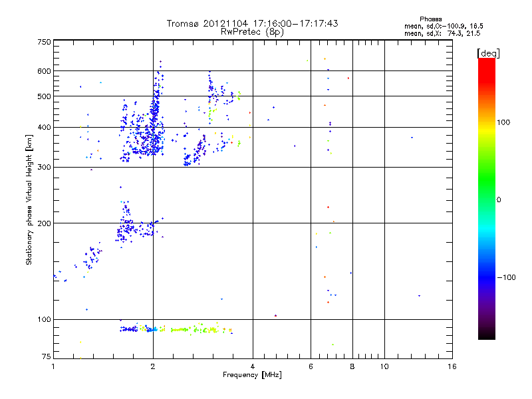
Task: Click the "Phases" heading text
Action: (430, 19)
